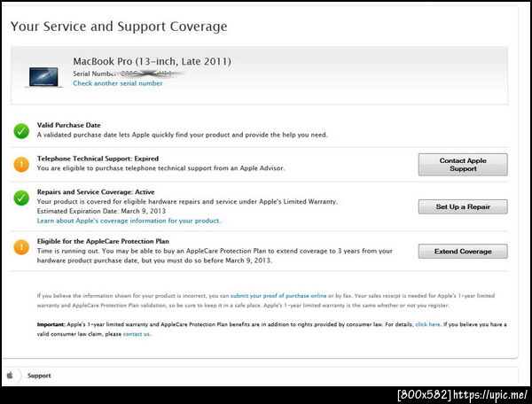Screen dimensions: 532x404
Task: Follow the contact us link
Action: (x=137, y=334)
